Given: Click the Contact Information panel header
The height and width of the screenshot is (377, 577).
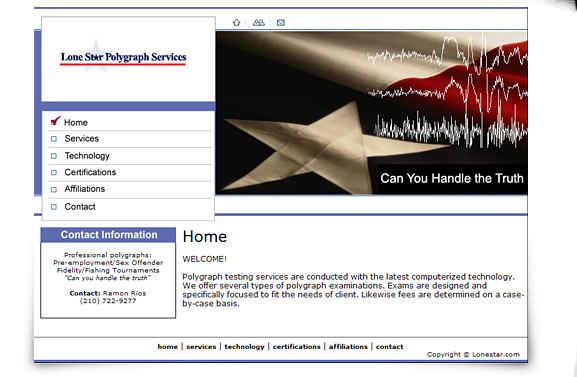Looking at the screenshot, I should point(108,235).
